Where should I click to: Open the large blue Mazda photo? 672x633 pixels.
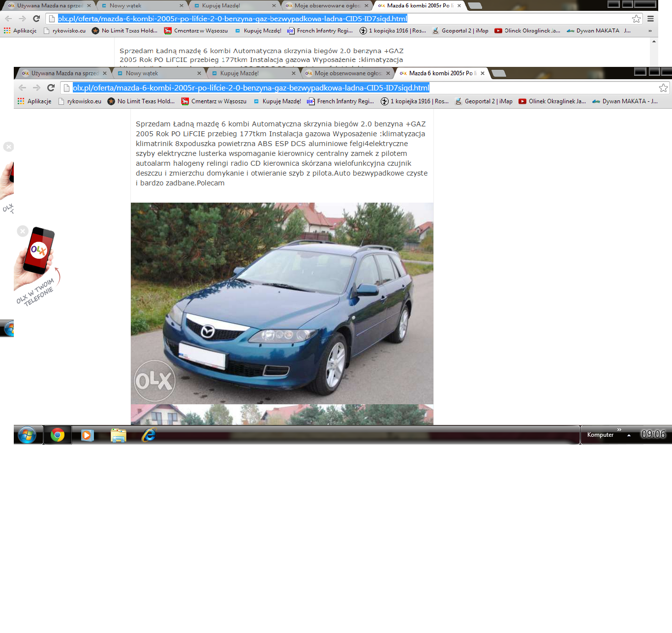tap(282, 303)
